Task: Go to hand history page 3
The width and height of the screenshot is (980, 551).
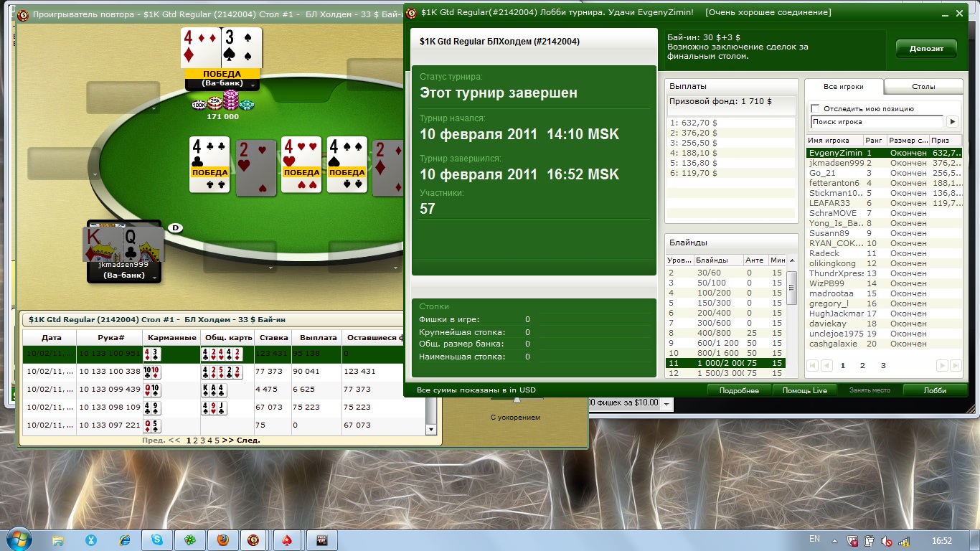Action: pos(202,441)
